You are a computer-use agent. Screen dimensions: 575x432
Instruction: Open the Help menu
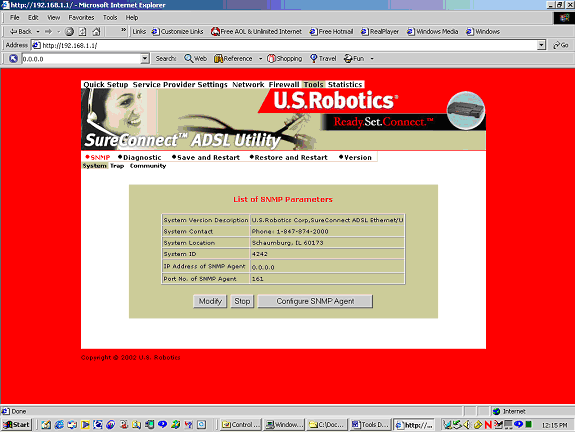[x=132, y=18]
